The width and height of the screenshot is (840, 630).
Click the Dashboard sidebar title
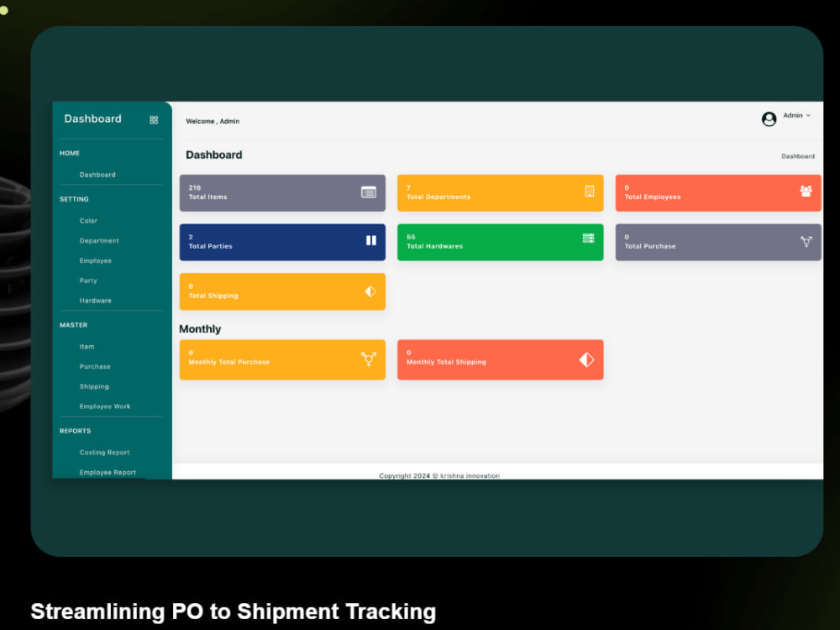tap(92, 119)
